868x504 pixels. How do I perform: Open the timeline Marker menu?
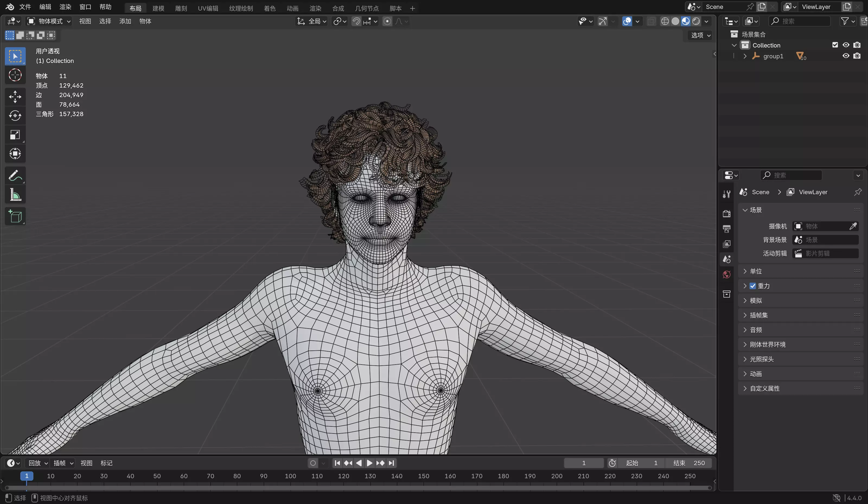coord(106,463)
